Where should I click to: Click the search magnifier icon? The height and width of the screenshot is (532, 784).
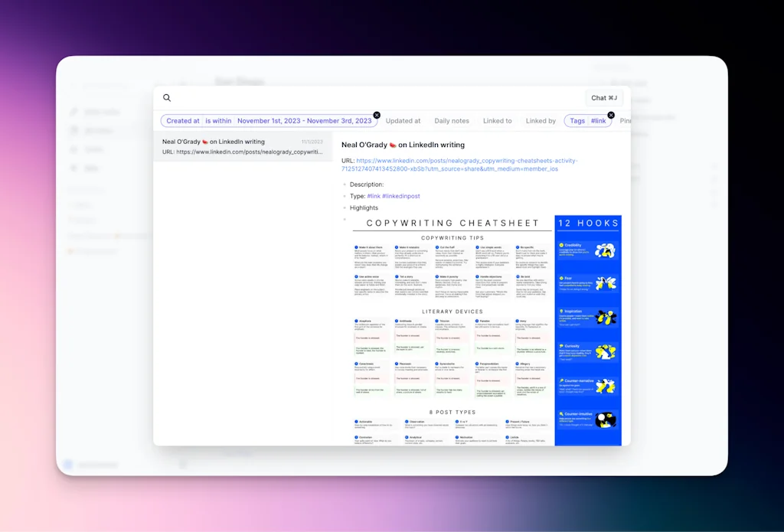(x=167, y=98)
